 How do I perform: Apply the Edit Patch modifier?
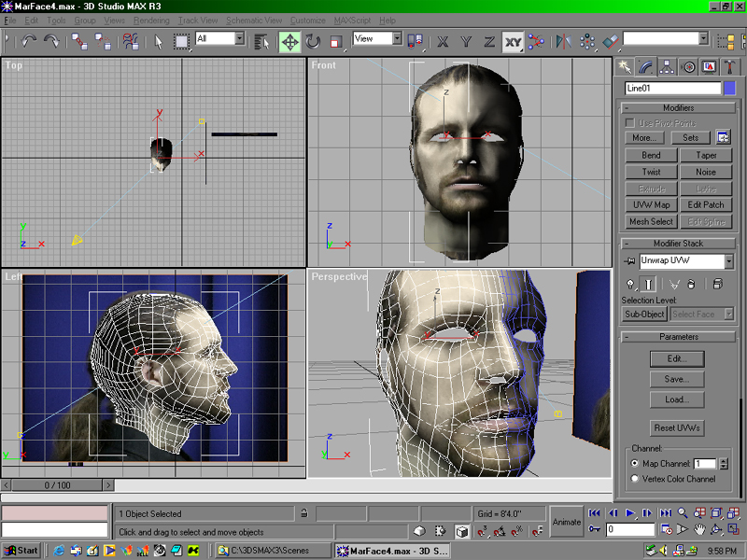tap(706, 204)
